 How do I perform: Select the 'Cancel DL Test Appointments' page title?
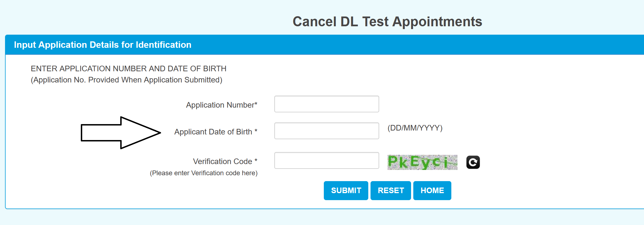click(387, 22)
